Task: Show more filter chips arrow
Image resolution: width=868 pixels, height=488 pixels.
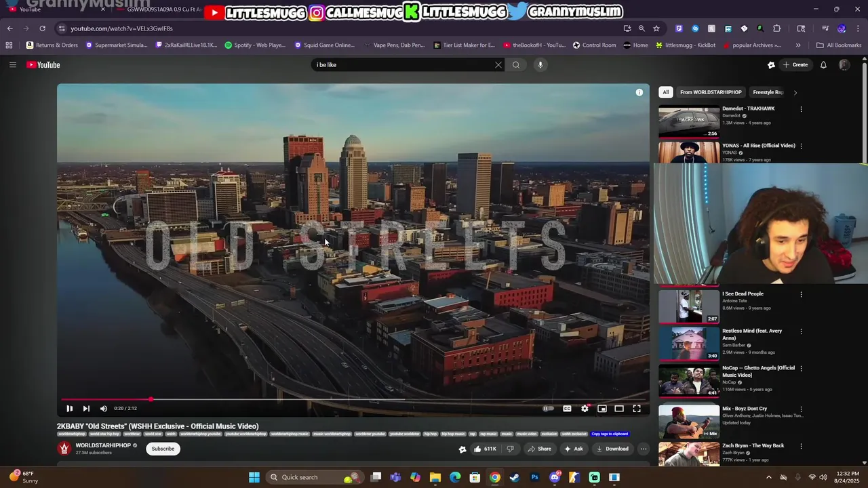Action: (795, 92)
